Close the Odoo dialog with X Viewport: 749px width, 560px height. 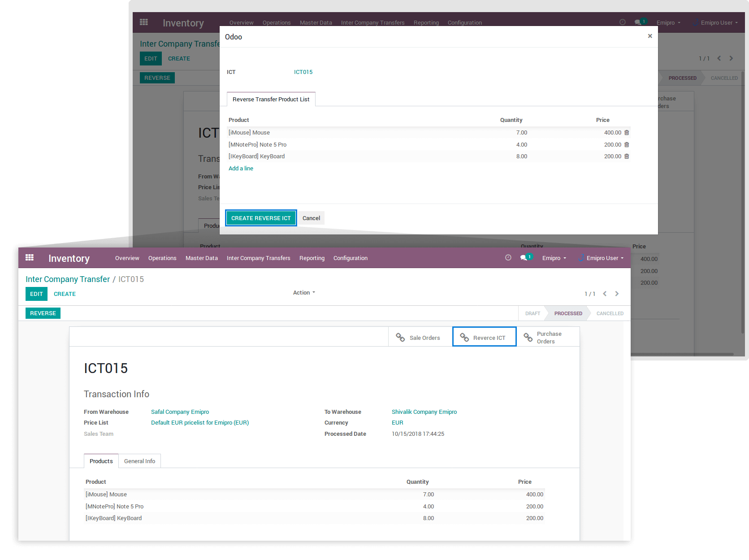coord(649,36)
